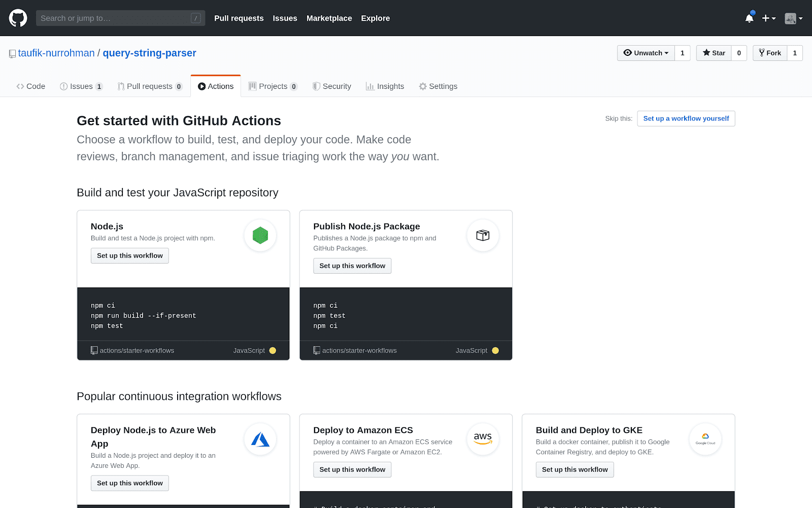Screen dimensions: 812x508
Task: Go to Issues in top navigation
Action: [285, 18]
